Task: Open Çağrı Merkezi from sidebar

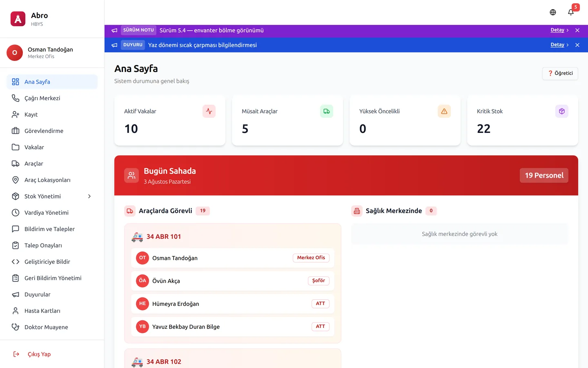Action: point(52,98)
